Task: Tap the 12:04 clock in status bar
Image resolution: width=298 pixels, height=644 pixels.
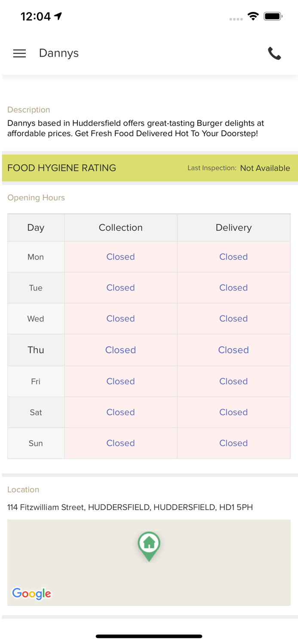Action: 36,16
